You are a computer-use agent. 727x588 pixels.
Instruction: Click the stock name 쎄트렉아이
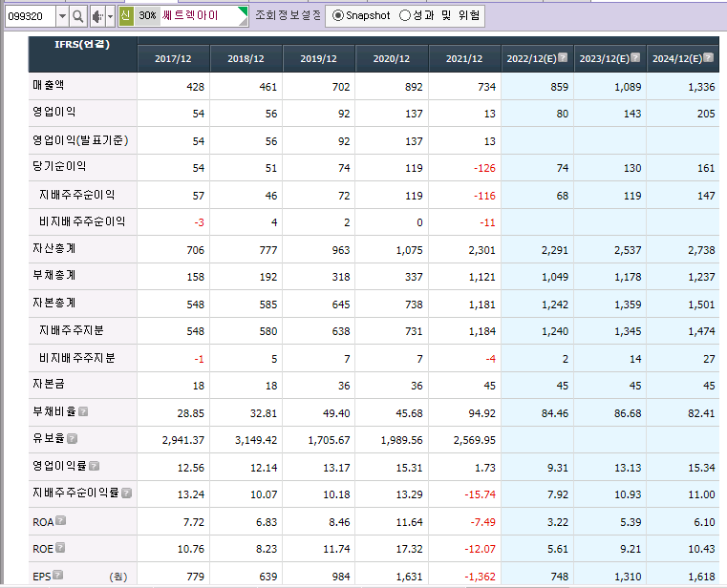point(190,15)
